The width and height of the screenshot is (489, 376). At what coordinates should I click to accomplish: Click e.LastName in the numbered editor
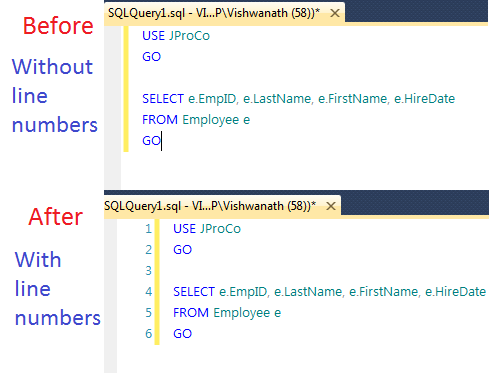point(308,292)
